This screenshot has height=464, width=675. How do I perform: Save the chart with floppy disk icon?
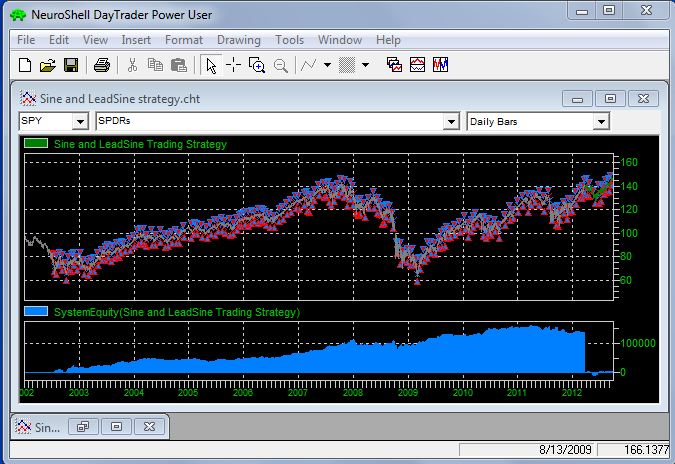click(x=71, y=65)
